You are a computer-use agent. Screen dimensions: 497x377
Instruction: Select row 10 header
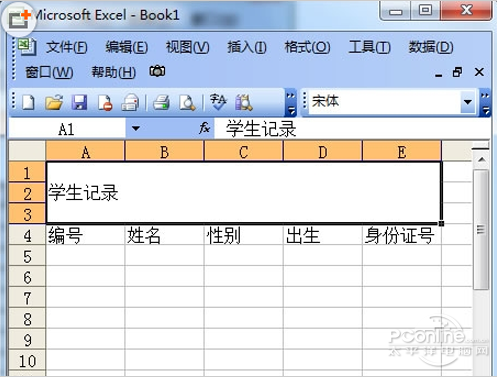coord(27,361)
